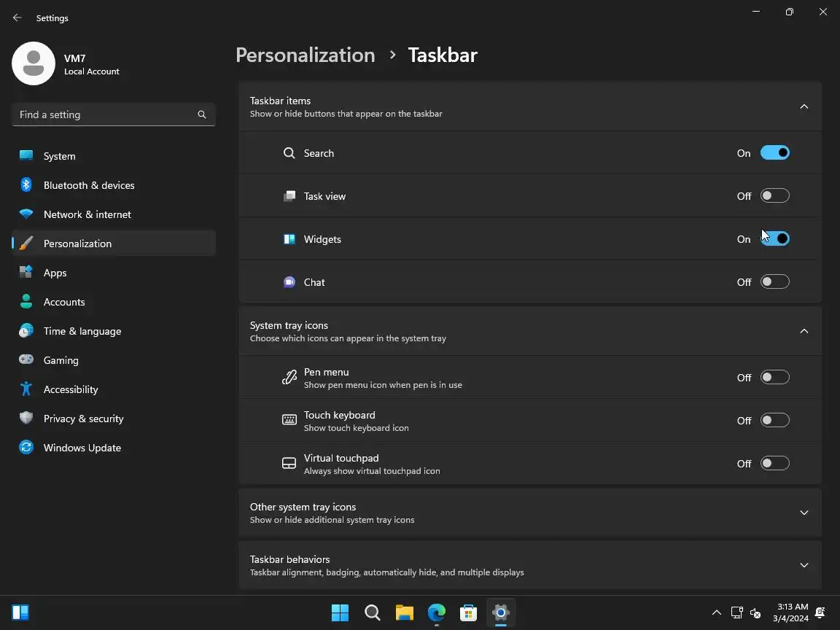Click the purple Chat icon in the list
The image size is (840, 630).
pos(289,281)
